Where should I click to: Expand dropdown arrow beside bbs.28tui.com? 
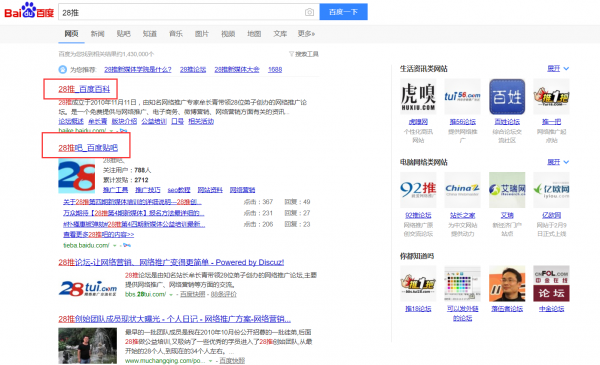pos(171,295)
